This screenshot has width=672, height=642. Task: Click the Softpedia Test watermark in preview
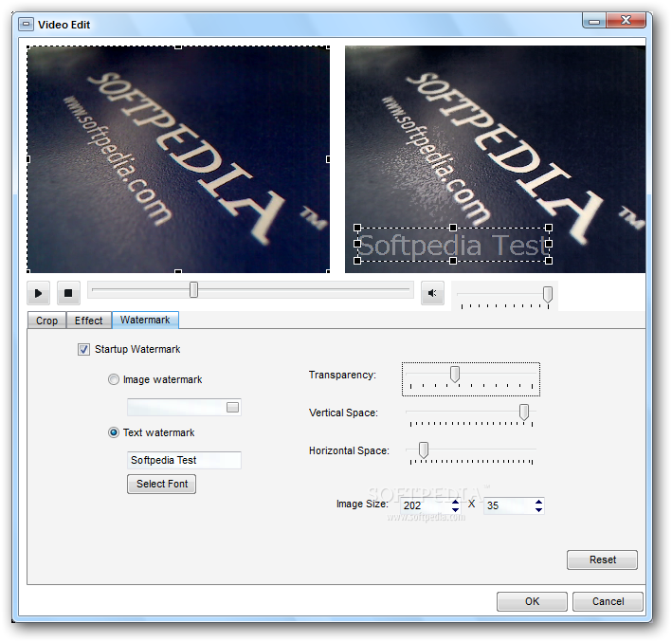tap(453, 245)
